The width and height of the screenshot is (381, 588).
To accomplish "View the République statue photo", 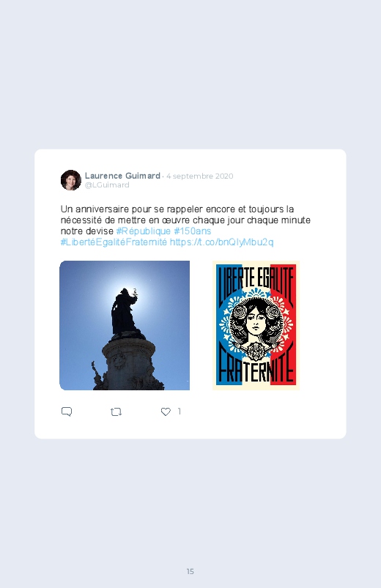I will click(x=125, y=325).
